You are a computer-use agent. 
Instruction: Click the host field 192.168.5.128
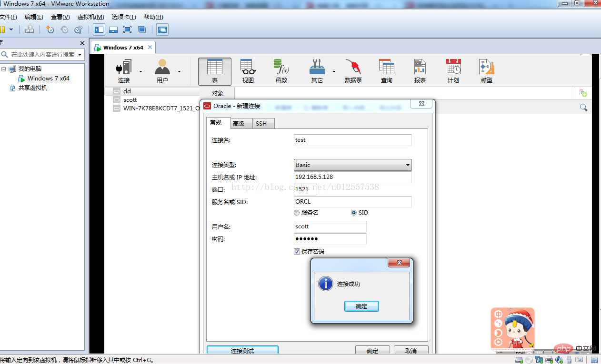pos(352,177)
